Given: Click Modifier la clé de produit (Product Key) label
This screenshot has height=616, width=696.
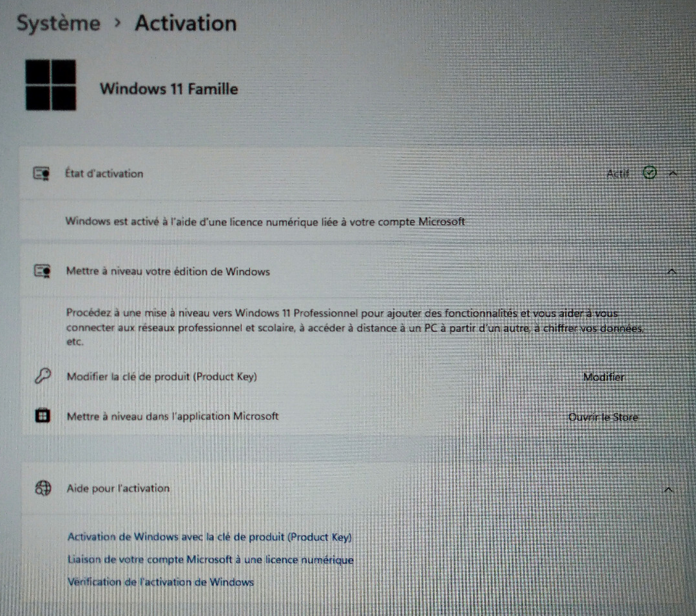Looking at the screenshot, I should pyautogui.click(x=162, y=377).
